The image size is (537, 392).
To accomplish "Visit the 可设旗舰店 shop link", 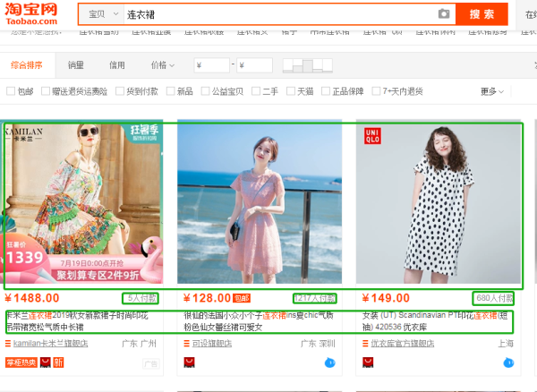I will [x=212, y=344].
